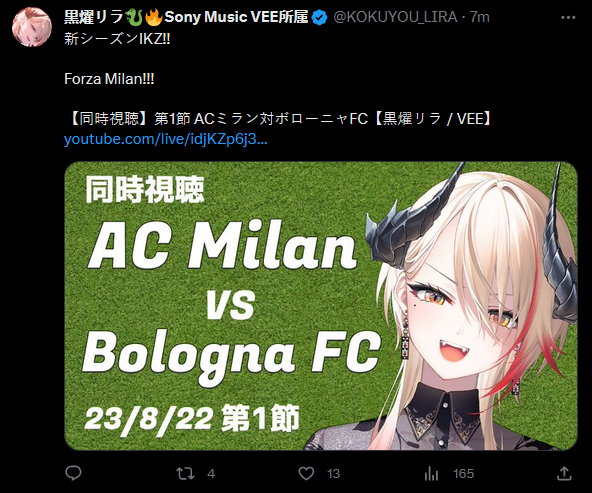Screen dimensions: 592x493
Task: Open the view analytics bar chart icon
Action: point(431,473)
